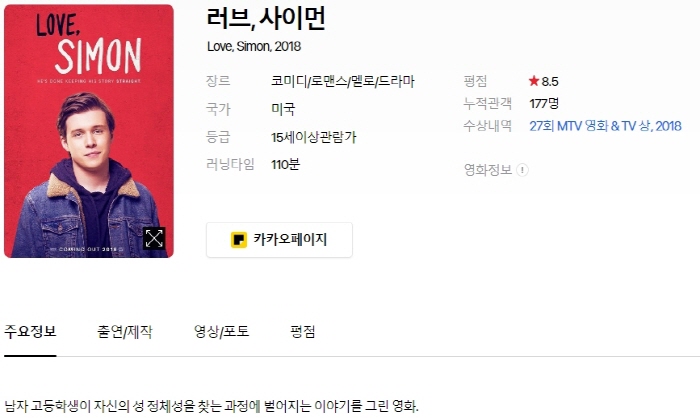The width and height of the screenshot is (700, 418).
Task: Switch to the 주요정보 tab
Action: tap(30, 331)
